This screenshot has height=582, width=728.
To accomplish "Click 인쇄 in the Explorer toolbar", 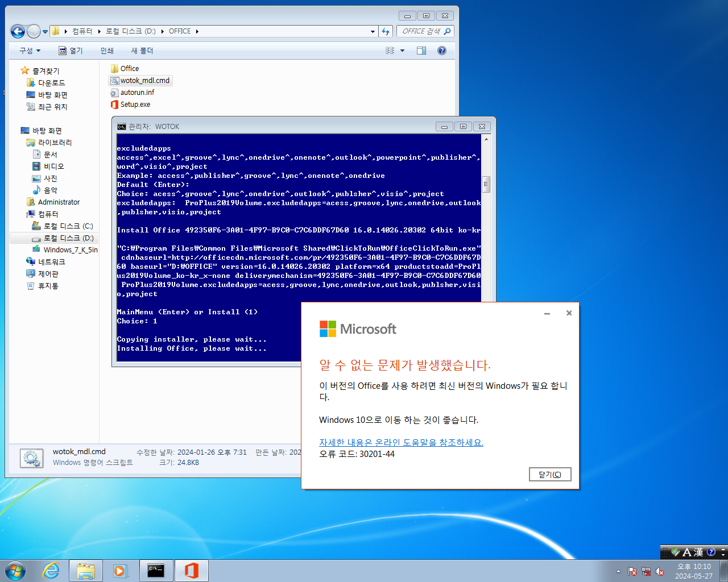I will (x=107, y=51).
